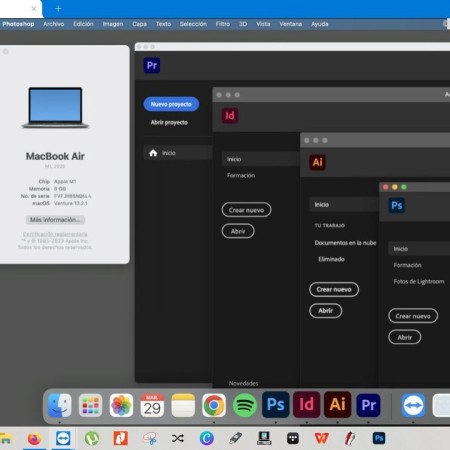
Task: Click the shuffle arrows taskbar icon
Action: (178, 438)
